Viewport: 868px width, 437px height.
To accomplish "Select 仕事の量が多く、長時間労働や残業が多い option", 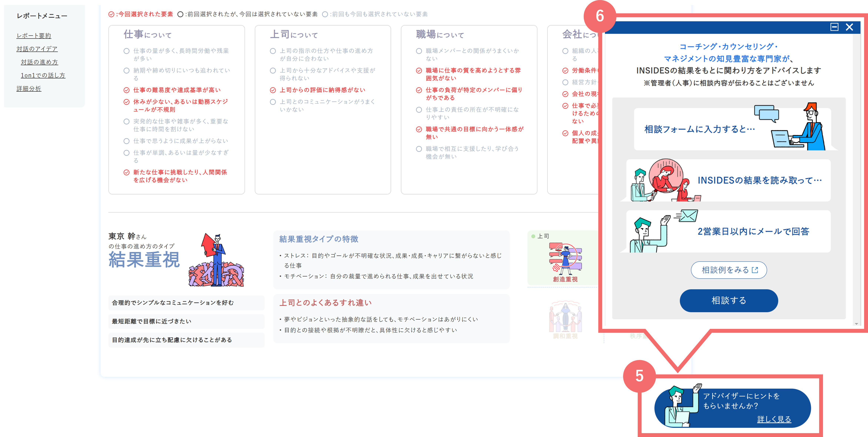I will tap(177, 54).
